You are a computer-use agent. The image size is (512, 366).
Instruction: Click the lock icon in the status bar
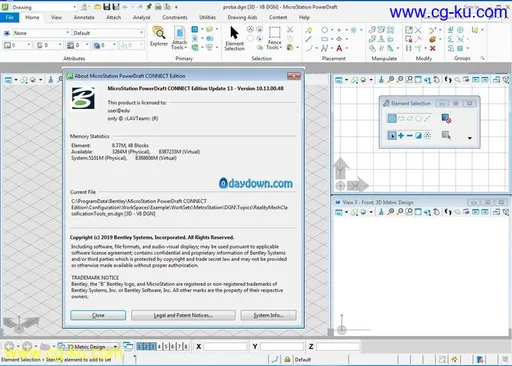point(287,359)
